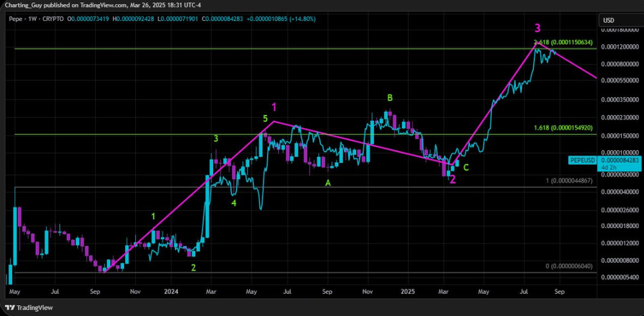644x316 pixels.
Task: Select the pink wave 1 label
Action: pos(274,107)
